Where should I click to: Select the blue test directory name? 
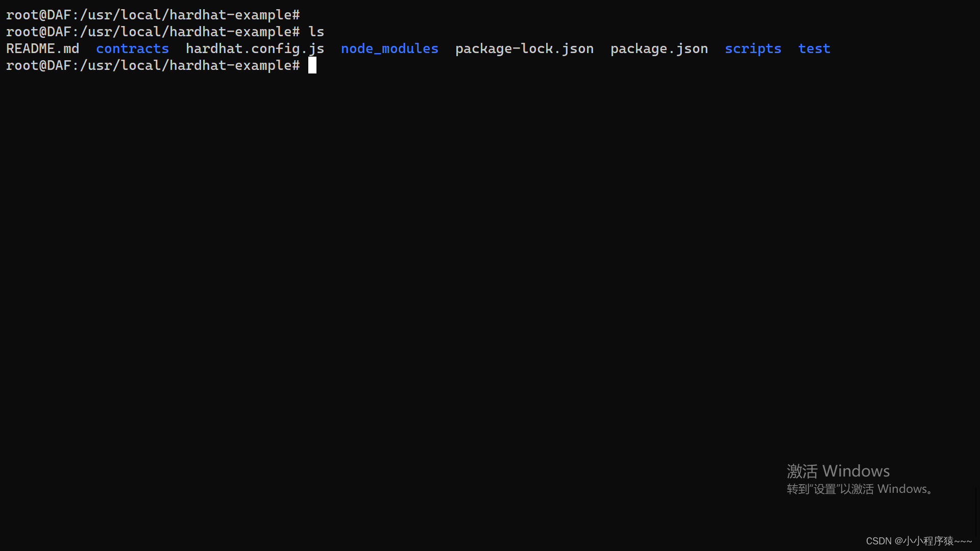click(x=814, y=48)
